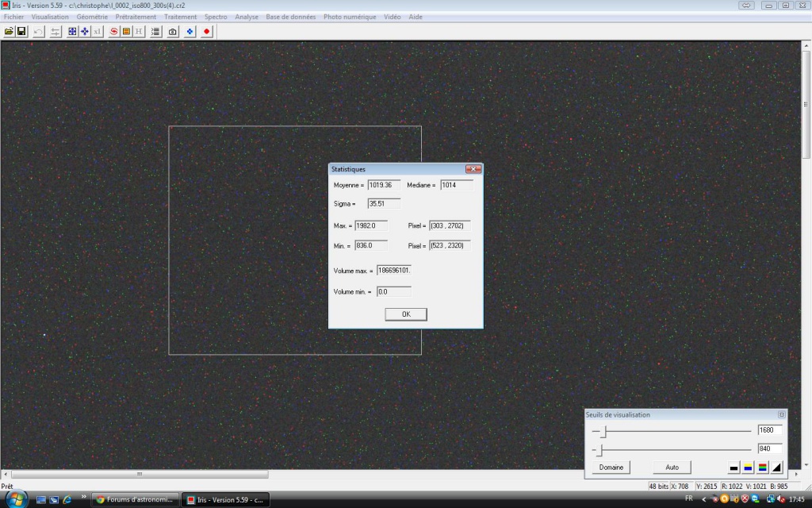Click the black-white gradient triangle icon

[776, 468]
